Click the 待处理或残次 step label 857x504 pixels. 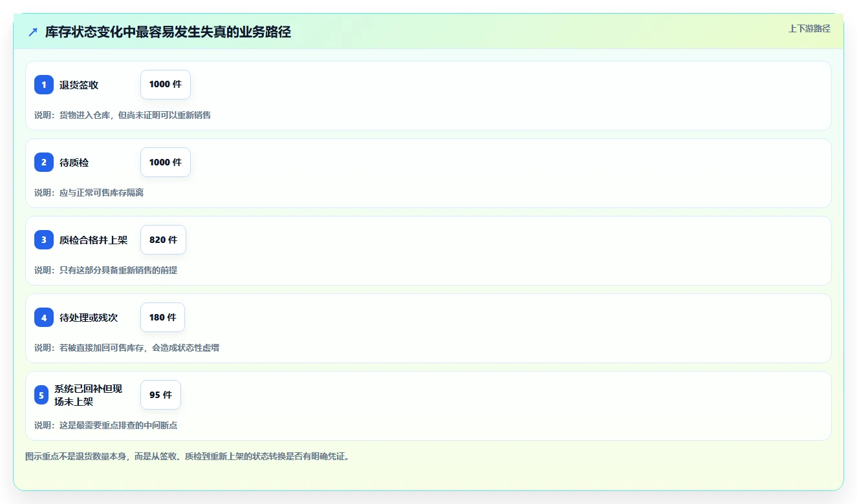click(89, 318)
